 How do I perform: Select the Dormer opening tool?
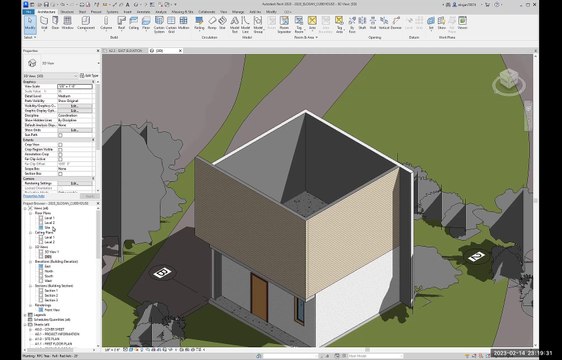[396, 23]
